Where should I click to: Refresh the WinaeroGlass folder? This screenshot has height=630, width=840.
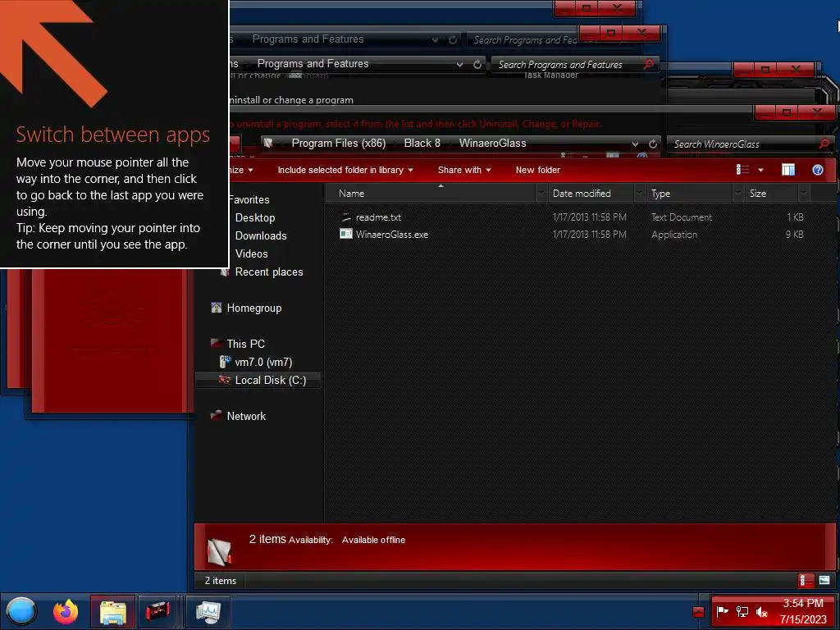[652, 144]
